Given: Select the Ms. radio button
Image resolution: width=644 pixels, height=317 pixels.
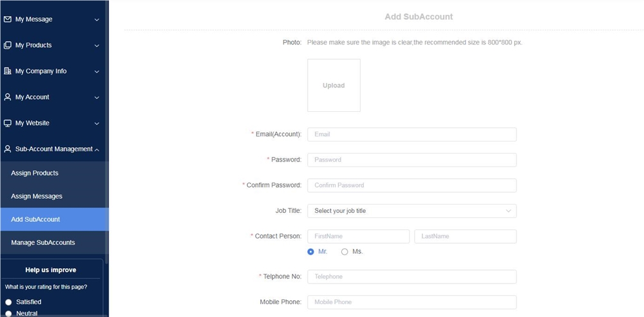Looking at the screenshot, I should point(345,252).
